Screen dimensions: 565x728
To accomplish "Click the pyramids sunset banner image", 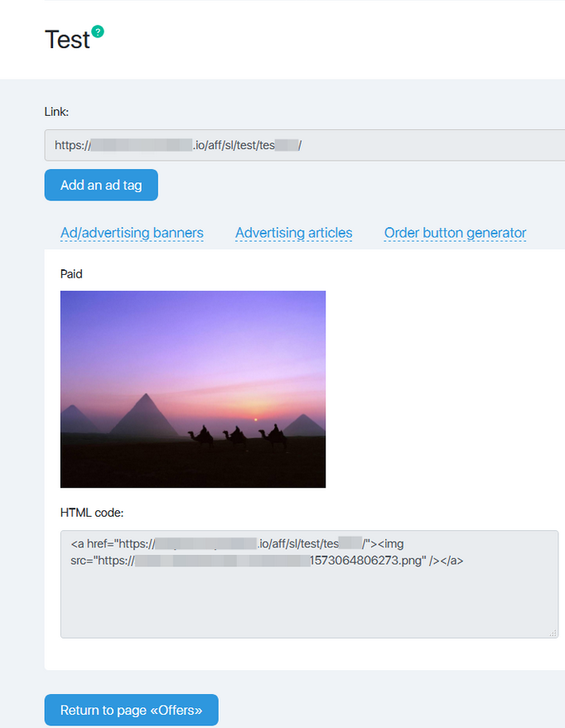I will click(x=193, y=388).
